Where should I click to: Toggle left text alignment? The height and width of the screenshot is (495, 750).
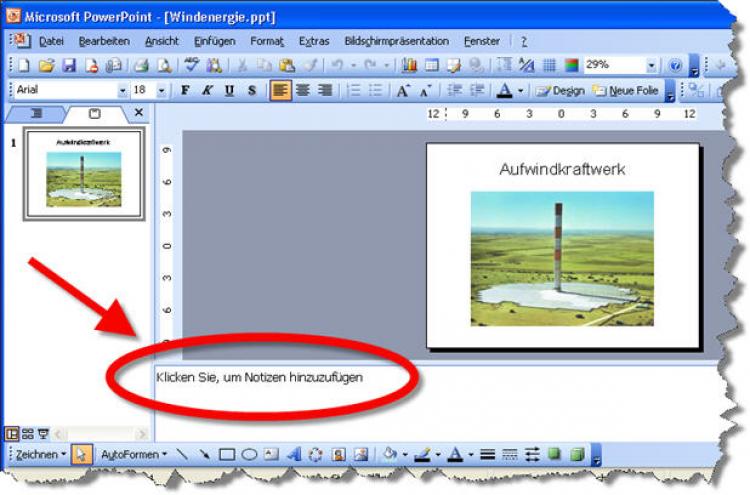280,90
